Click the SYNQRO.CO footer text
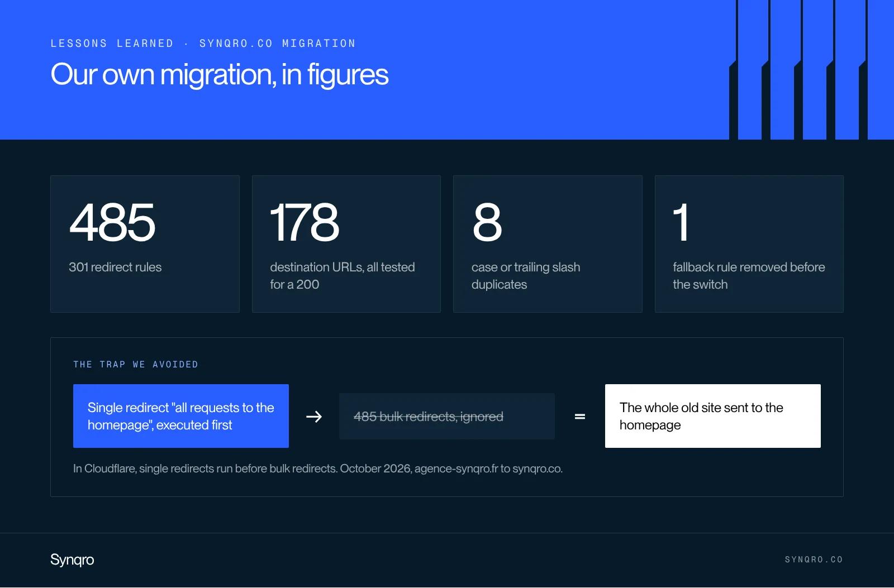 814,560
